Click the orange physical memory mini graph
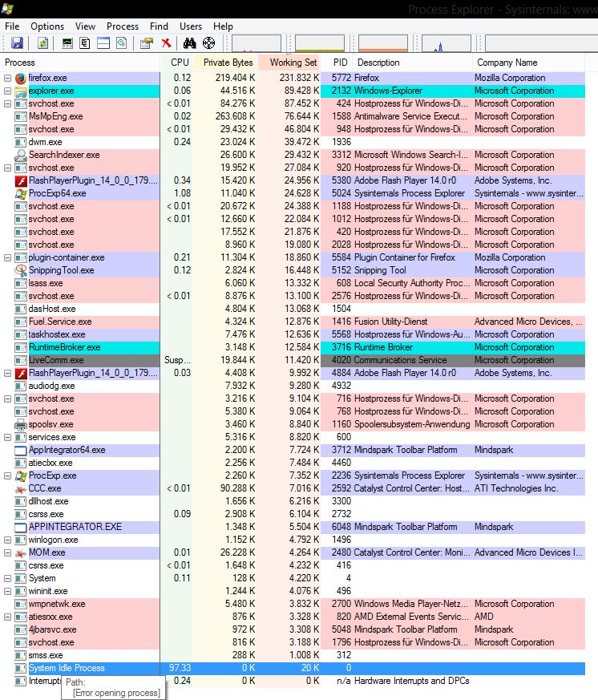 [x=383, y=43]
